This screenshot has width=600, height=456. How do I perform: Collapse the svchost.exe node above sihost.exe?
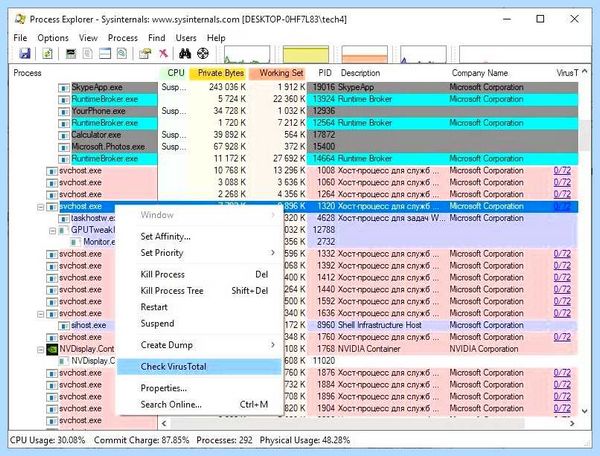(41, 314)
